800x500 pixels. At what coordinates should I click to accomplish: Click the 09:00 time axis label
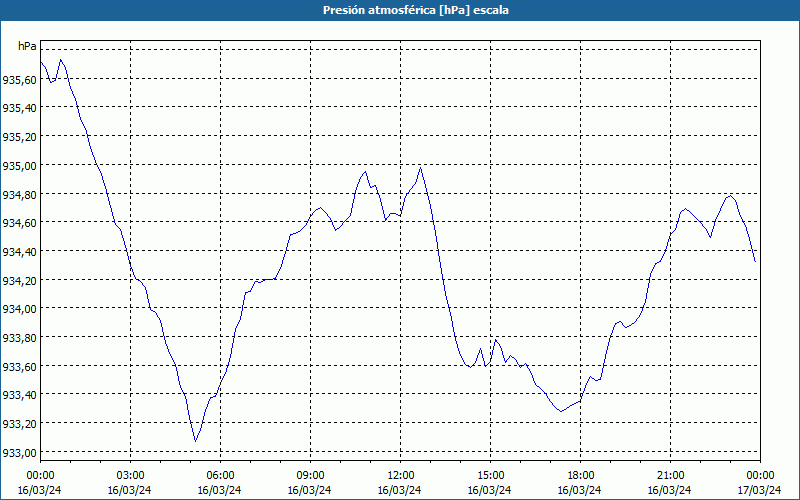pyautogui.click(x=310, y=476)
